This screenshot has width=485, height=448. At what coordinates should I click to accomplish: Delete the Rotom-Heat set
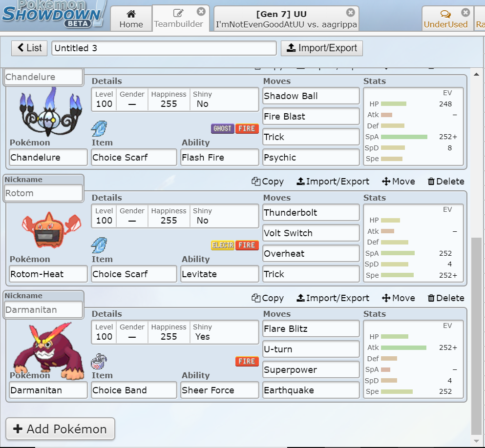coord(446,182)
